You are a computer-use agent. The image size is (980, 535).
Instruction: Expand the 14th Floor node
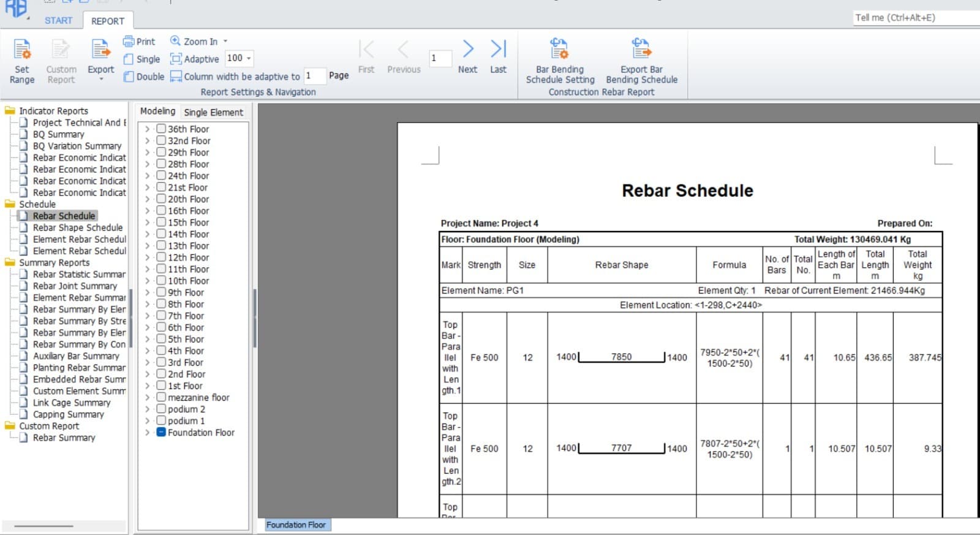click(147, 234)
